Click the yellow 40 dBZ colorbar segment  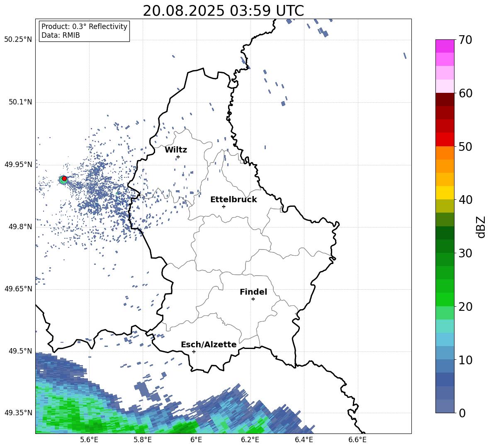point(445,193)
